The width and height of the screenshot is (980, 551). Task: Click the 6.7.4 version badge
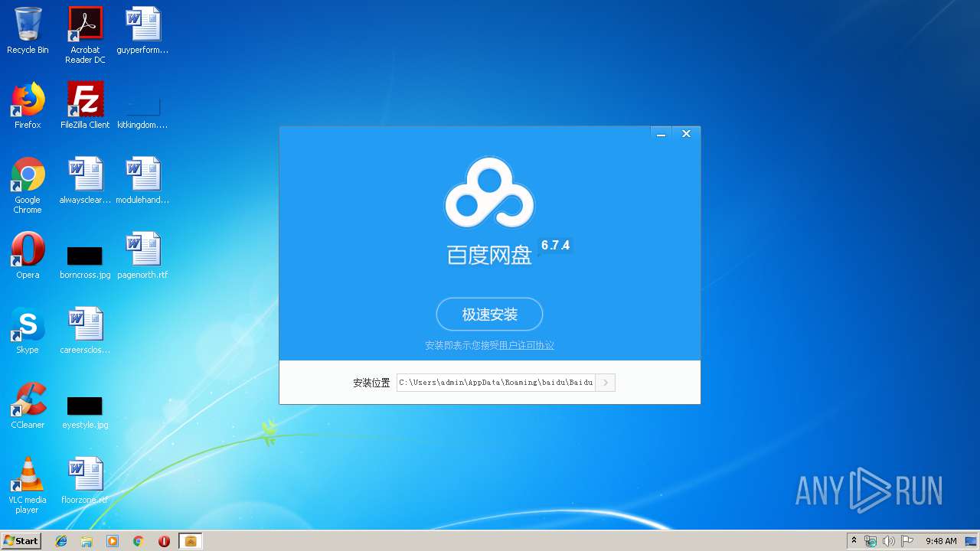pyautogui.click(x=555, y=246)
